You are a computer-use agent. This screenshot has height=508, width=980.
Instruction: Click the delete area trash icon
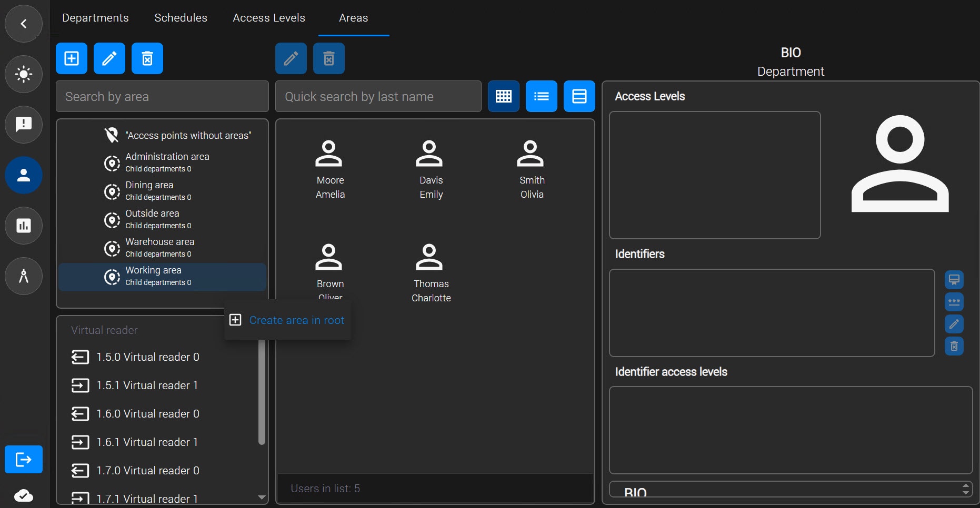pos(147,58)
